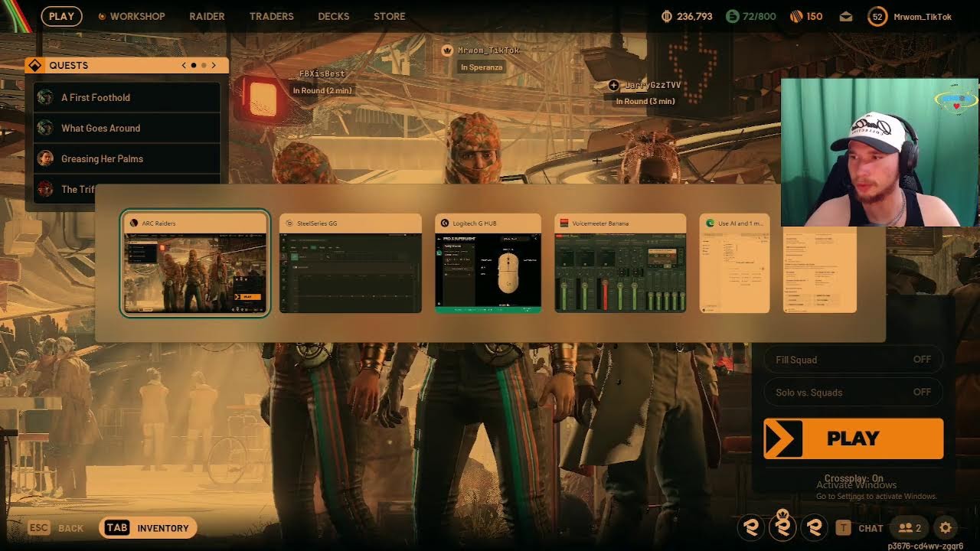
Task: Click the large orange PLAY button
Action: pos(854,439)
